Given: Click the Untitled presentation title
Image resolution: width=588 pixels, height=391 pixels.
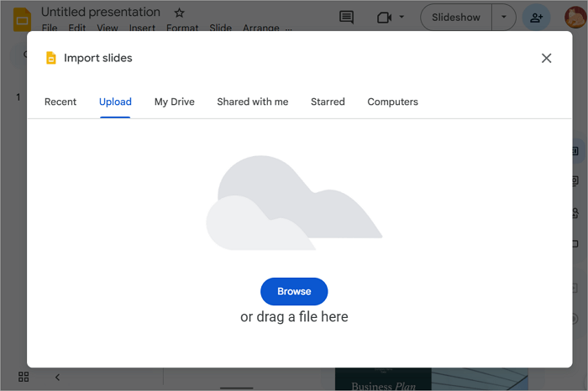Looking at the screenshot, I should (x=101, y=12).
